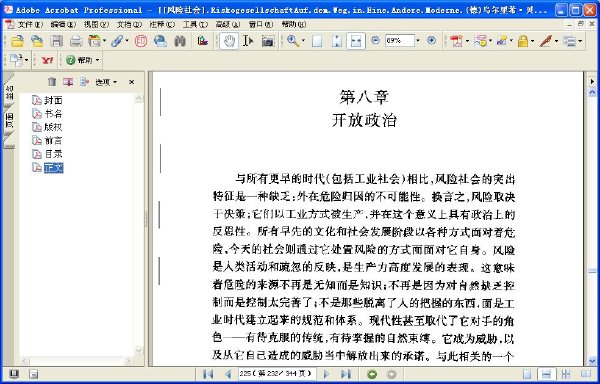Click the page number input field
Image resolution: width=600 pixels, height=384 pixels.
coord(277,374)
